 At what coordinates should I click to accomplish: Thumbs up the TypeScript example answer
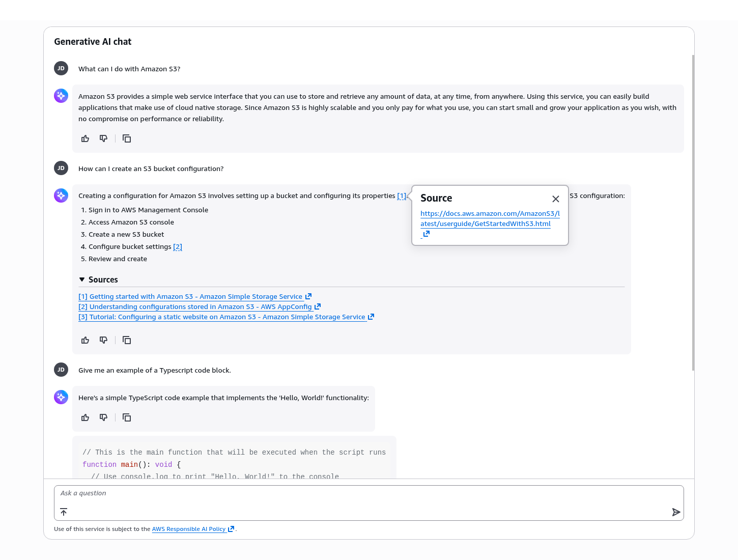(86, 417)
